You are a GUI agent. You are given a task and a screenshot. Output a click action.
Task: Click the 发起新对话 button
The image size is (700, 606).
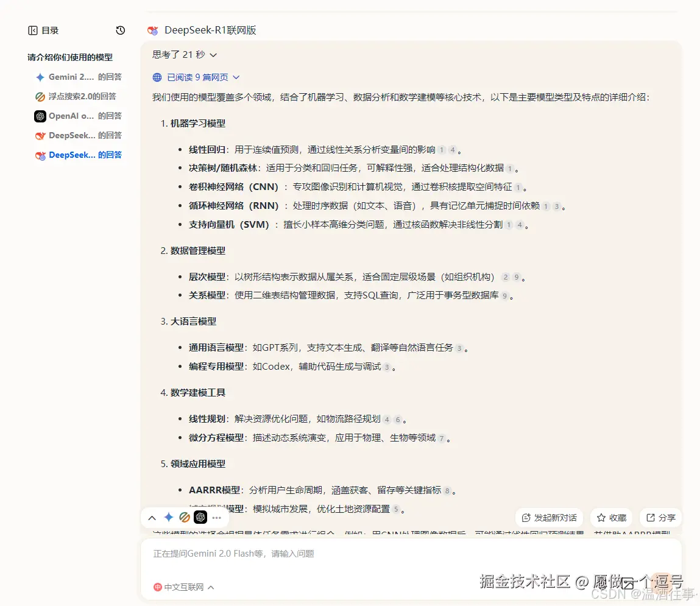pos(548,517)
